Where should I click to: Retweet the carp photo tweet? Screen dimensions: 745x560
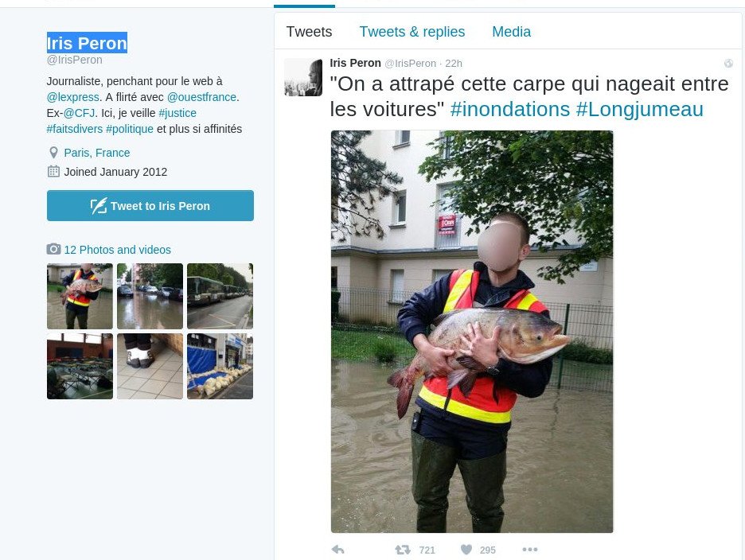tap(403, 550)
